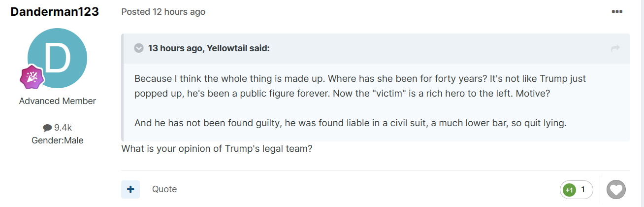Click the pink rank badge icon
The height and width of the screenshot is (207, 644).
32,77
